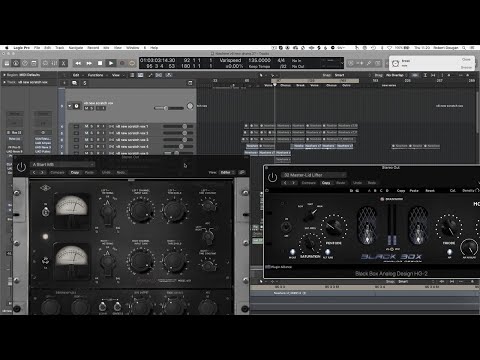The image size is (480, 360).
Task: Open the Functions menu in tracks area
Action: click(x=96, y=75)
